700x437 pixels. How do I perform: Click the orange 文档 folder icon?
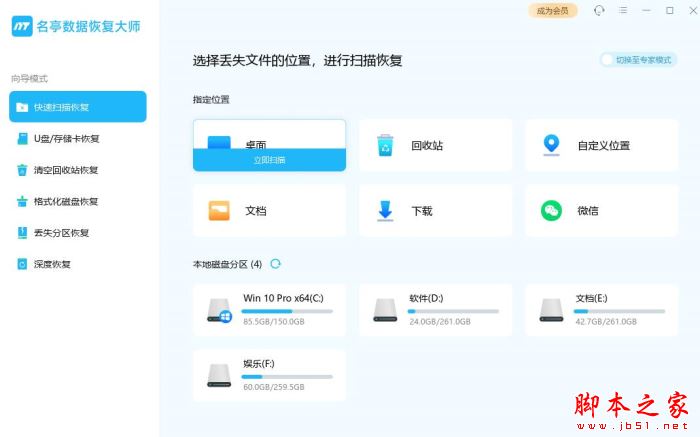click(219, 211)
